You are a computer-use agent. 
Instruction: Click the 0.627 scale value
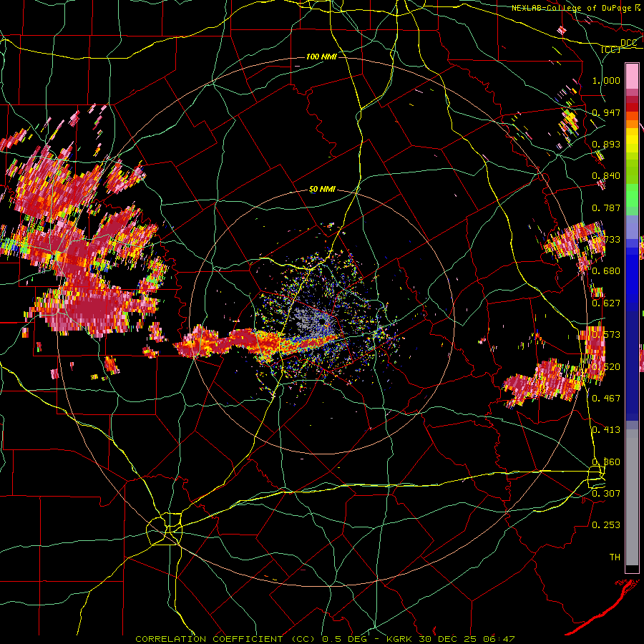606,303
